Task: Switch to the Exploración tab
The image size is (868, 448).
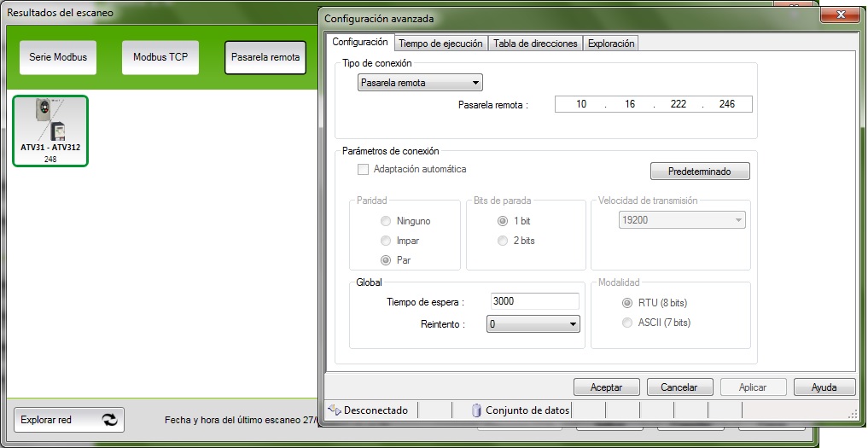Action: coord(611,44)
